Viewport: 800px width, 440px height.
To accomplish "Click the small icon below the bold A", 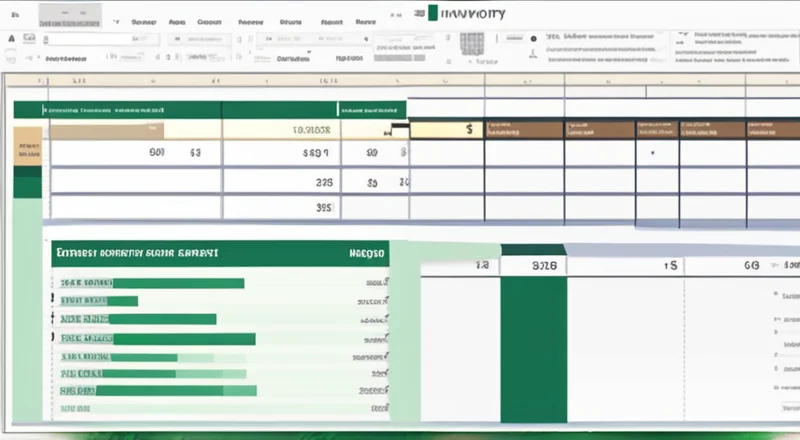I will 11,58.
